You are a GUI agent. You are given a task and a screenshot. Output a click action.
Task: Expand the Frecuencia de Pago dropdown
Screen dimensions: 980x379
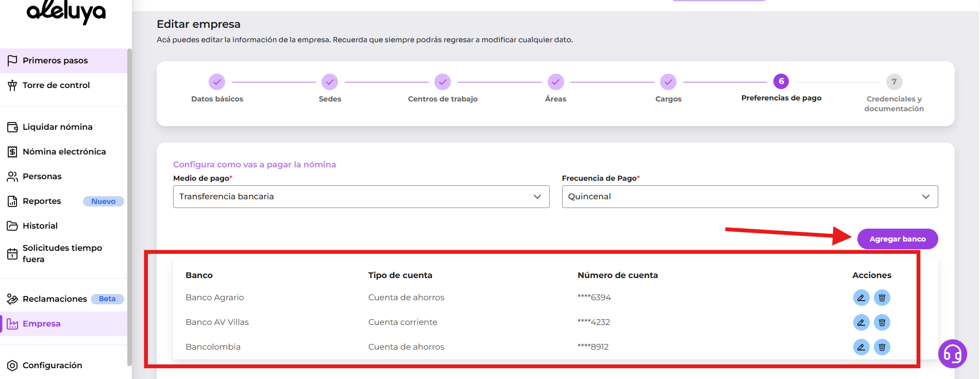(749, 197)
